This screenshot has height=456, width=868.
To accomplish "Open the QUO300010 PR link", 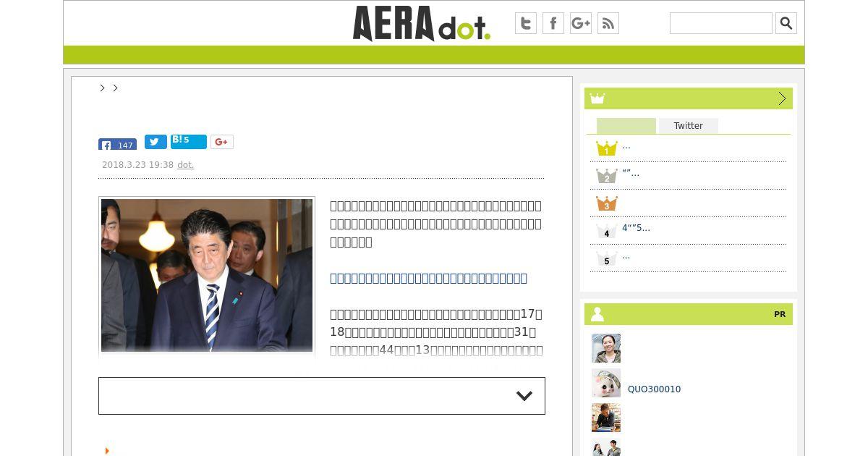I will [x=654, y=389].
